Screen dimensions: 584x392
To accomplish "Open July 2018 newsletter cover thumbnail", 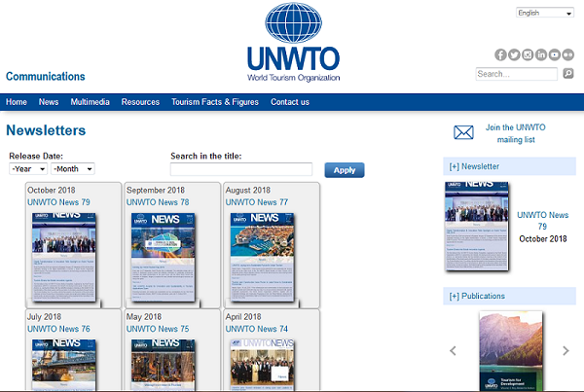I will coord(63,365).
